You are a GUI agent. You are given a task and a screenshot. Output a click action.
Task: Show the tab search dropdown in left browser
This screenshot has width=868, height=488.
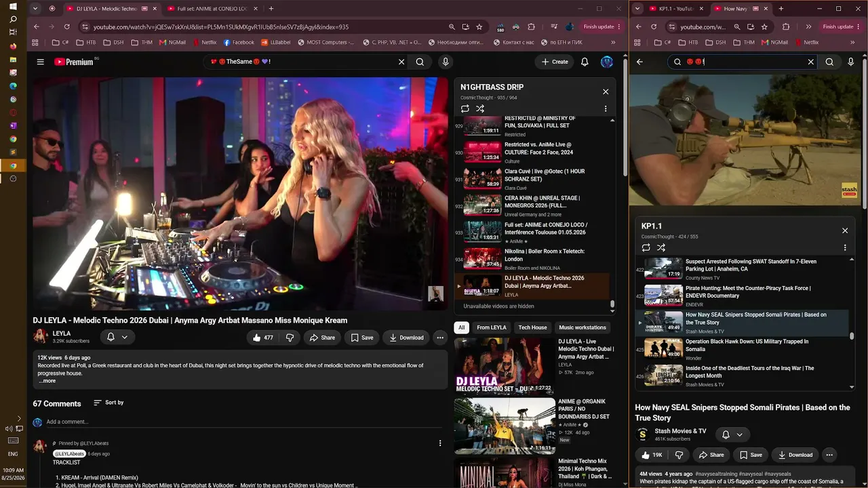37,9
